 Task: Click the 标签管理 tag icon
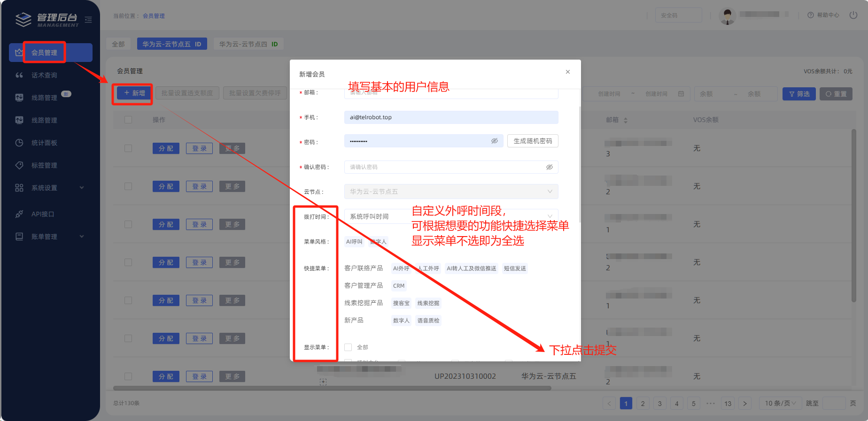coord(19,165)
